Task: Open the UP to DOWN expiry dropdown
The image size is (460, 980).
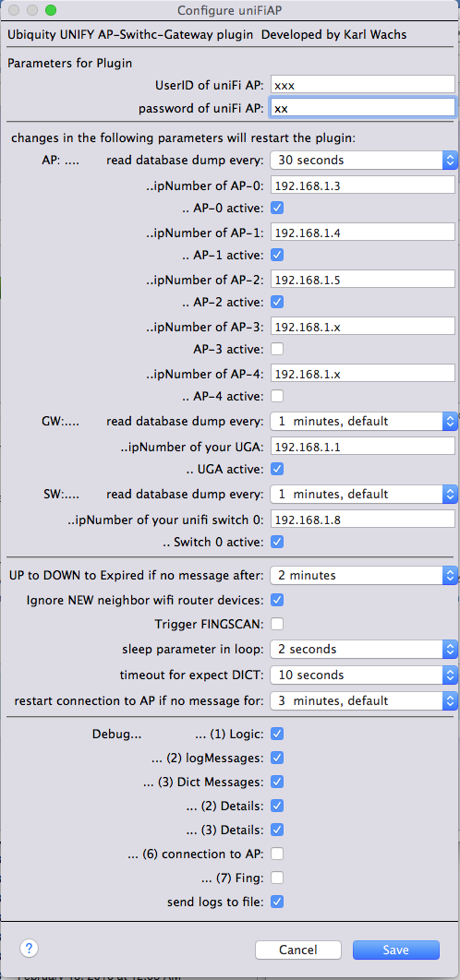Action: [364, 575]
